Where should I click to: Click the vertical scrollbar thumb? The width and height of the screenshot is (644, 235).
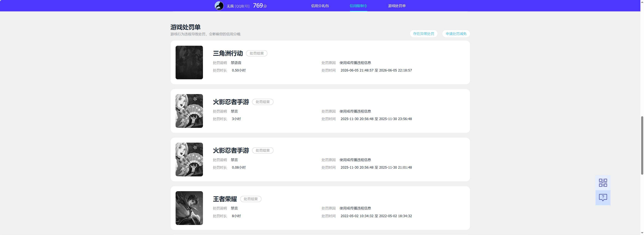pos(642,145)
